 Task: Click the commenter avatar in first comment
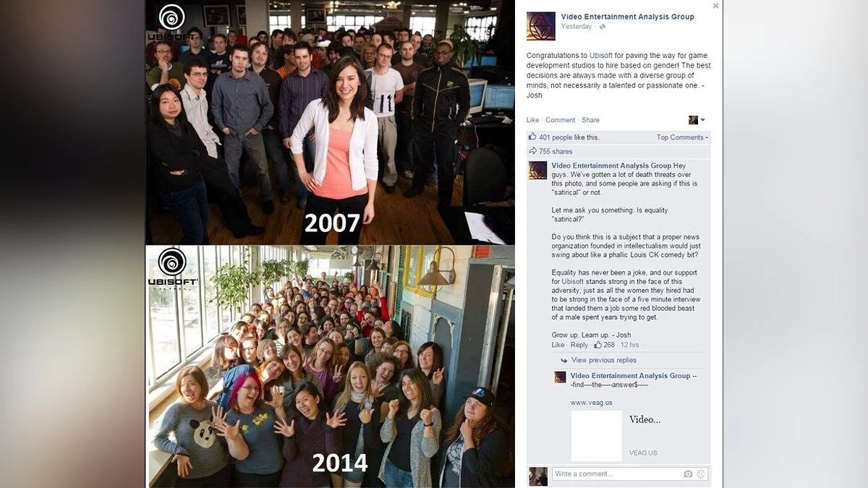point(537,170)
